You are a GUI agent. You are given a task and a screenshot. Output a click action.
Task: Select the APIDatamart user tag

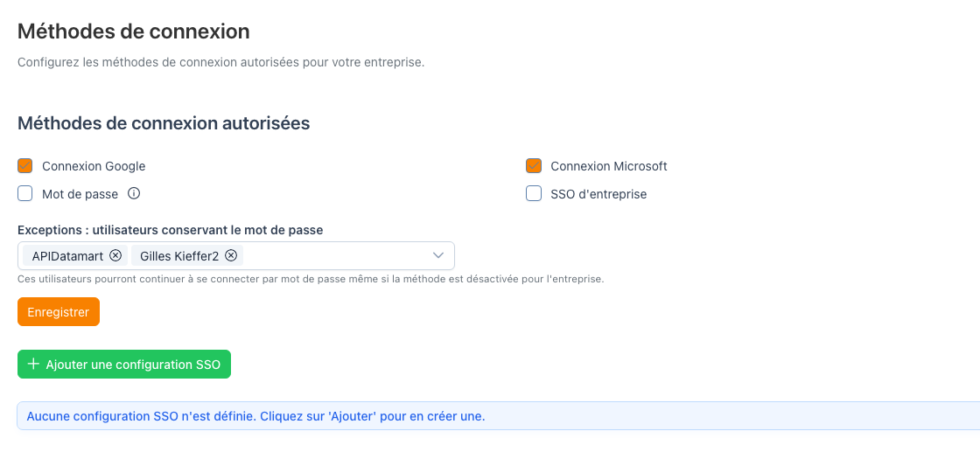(68, 255)
